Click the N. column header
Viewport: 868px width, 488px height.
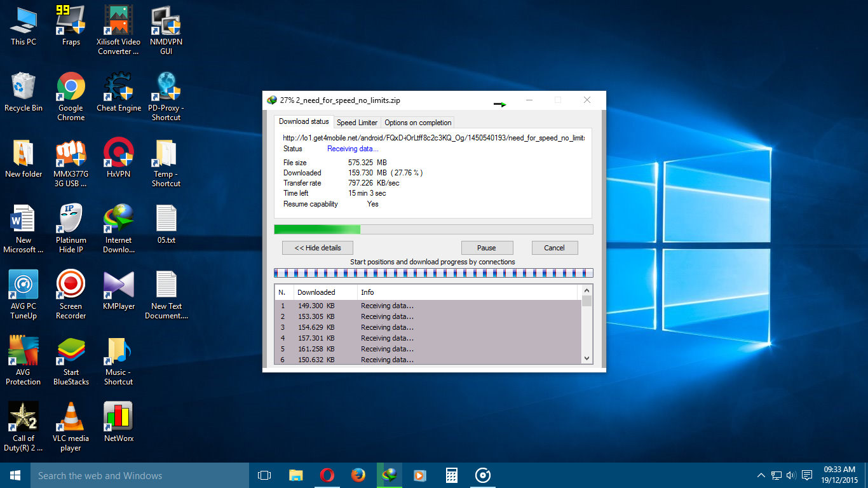click(284, 292)
